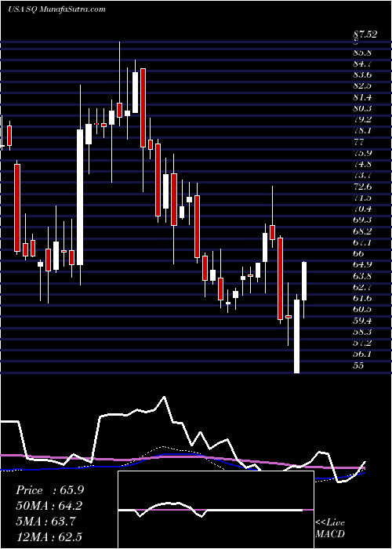Select the 87.52 top price label
The height and width of the screenshot is (549, 392).
(365, 35)
